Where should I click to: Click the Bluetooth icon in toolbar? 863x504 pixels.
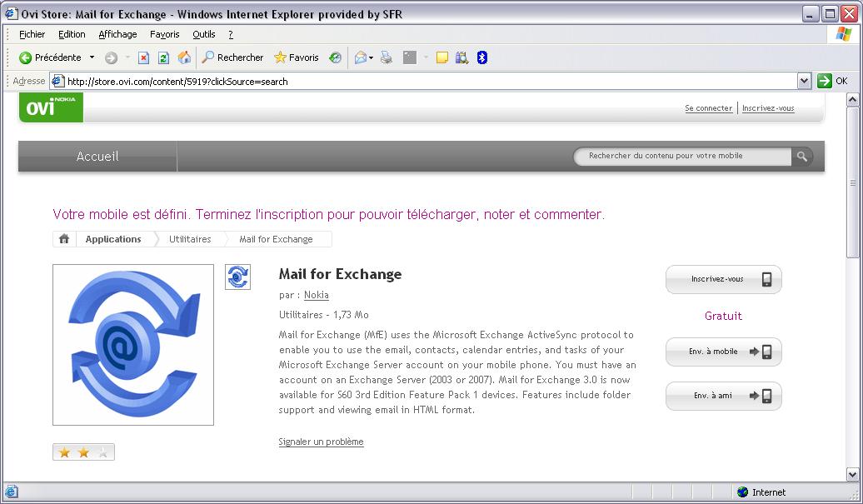pyautogui.click(x=482, y=57)
